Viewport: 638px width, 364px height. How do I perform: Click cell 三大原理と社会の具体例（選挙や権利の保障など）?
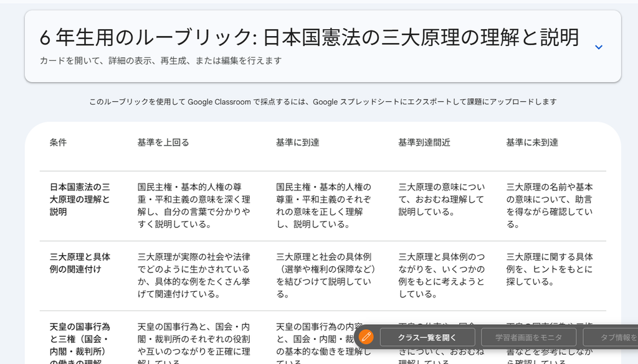coord(325,276)
